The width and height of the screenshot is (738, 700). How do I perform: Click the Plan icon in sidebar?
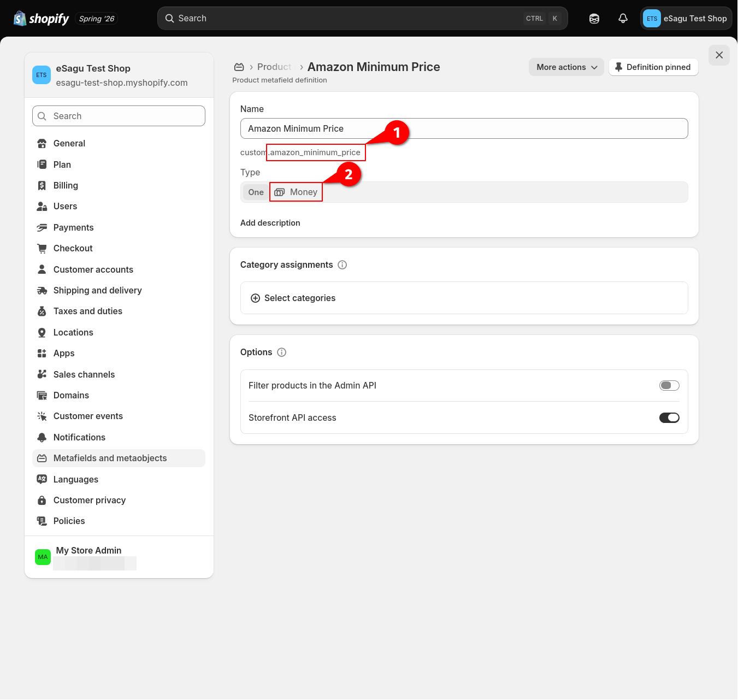pyautogui.click(x=42, y=164)
